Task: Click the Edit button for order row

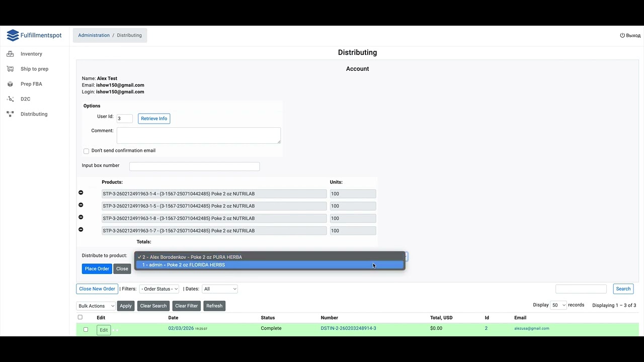Action: click(104, 330)
